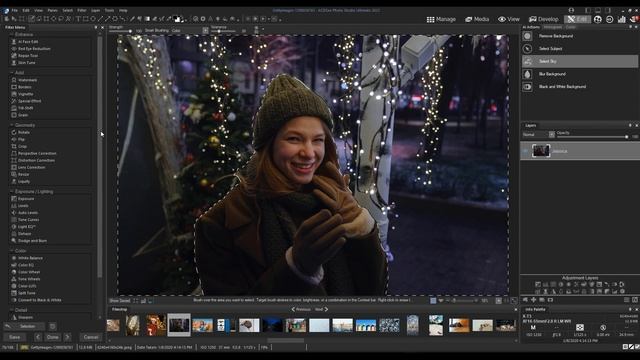The height and width of the screenshot is (360, 640).
Task: Open the Panes menu
Action: [53, 10]
